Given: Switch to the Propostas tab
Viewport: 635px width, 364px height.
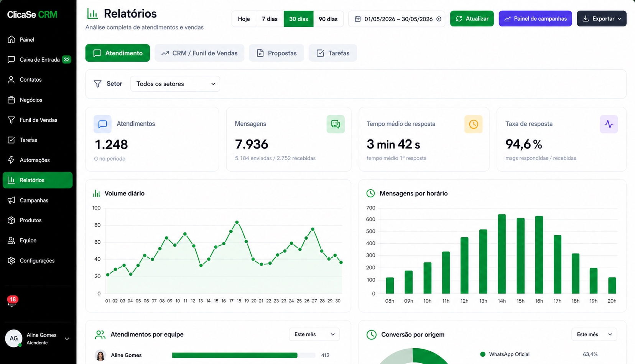Looking at the screenshot, I should (x=276, y=53).
